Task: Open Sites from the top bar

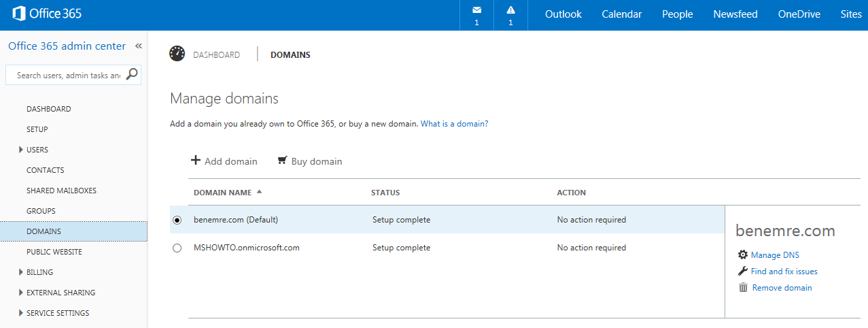Action: [x=851, y=14]
